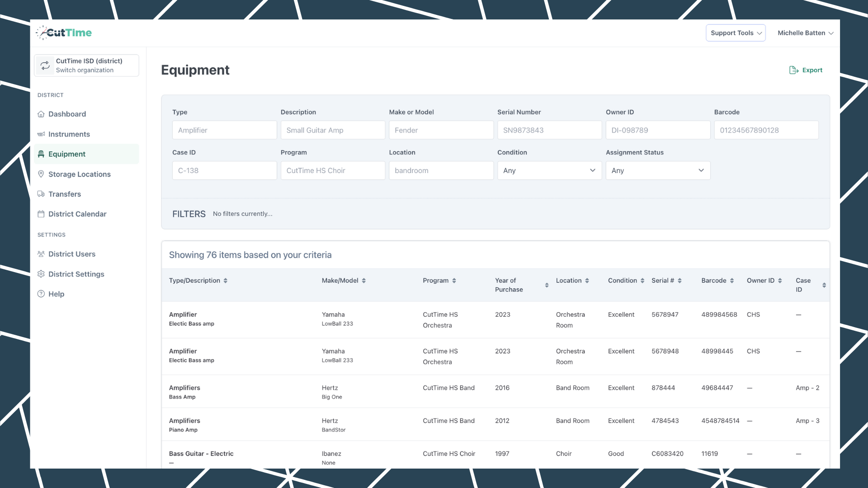Open District Users settings
Image resolution: width=868 pixels, height=488 pixels.
(86, 254)
